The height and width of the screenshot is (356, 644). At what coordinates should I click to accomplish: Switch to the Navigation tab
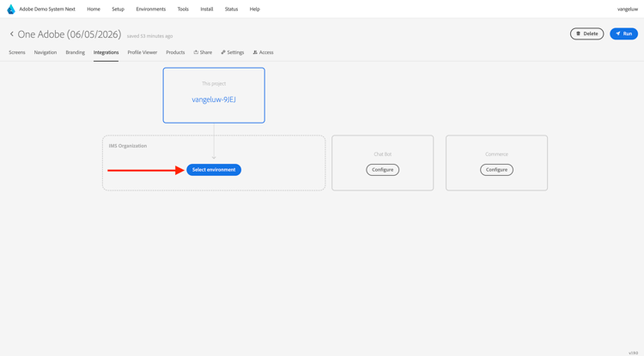click(46, 52)
